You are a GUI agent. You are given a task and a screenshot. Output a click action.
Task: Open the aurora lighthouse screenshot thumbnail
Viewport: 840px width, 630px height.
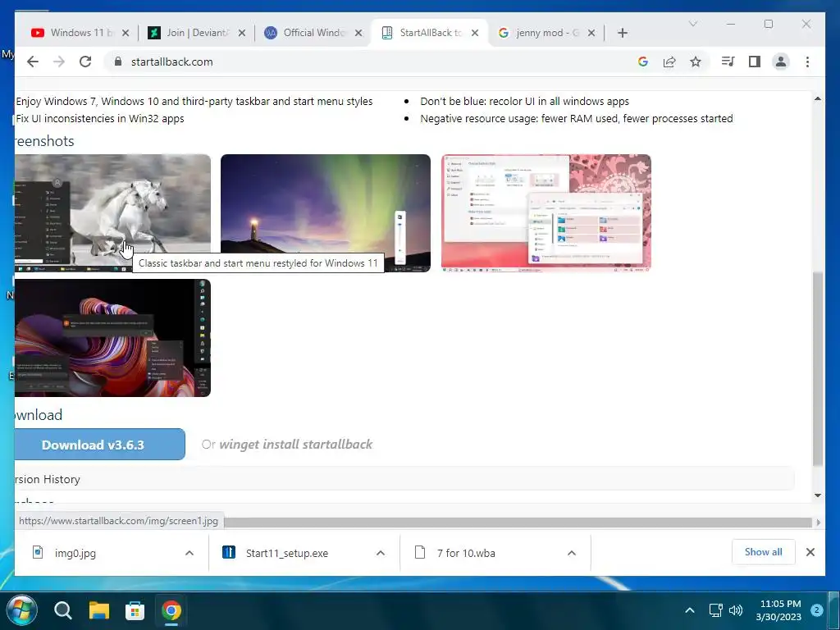coord(325,212)
